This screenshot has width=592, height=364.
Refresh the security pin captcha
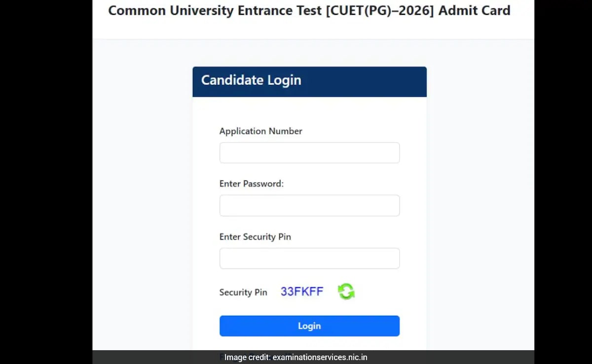pyautogui.click(x=346, y=291)
